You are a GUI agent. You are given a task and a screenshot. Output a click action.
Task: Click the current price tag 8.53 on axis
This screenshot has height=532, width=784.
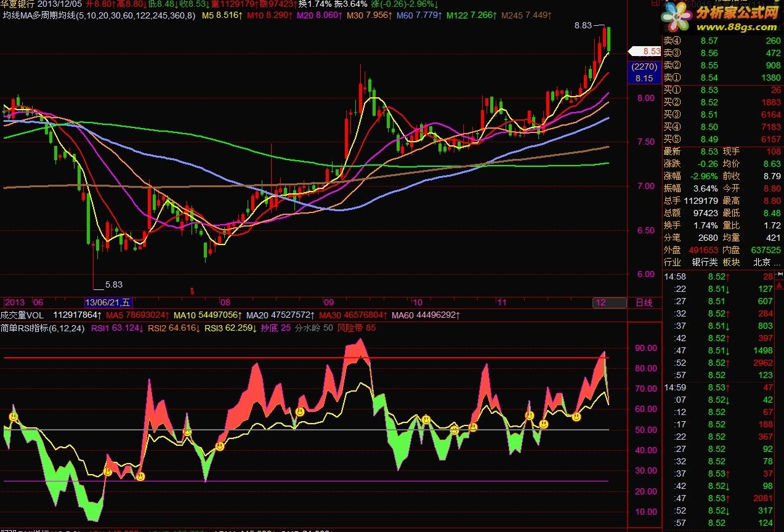tap(644, 51)
